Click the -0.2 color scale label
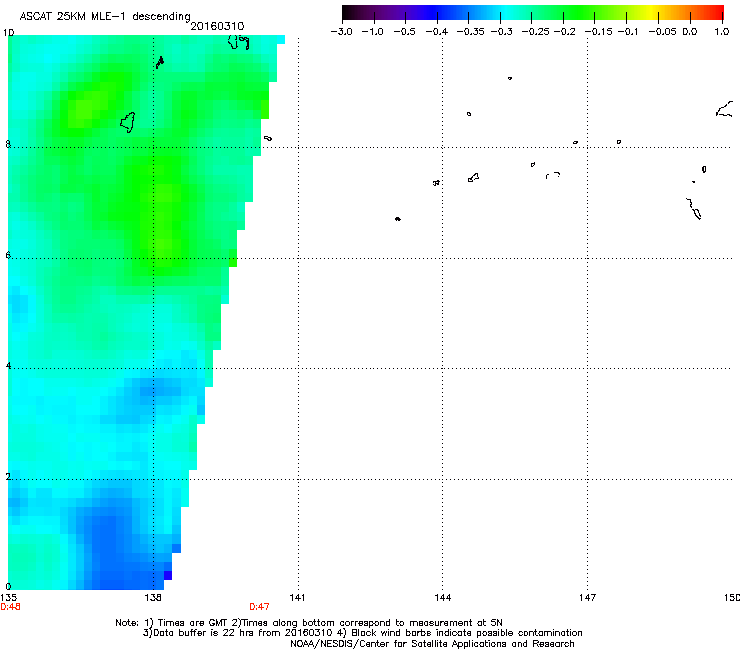This screenshot has width=740, height=650. pyautogui.click(x=564, y=32)
